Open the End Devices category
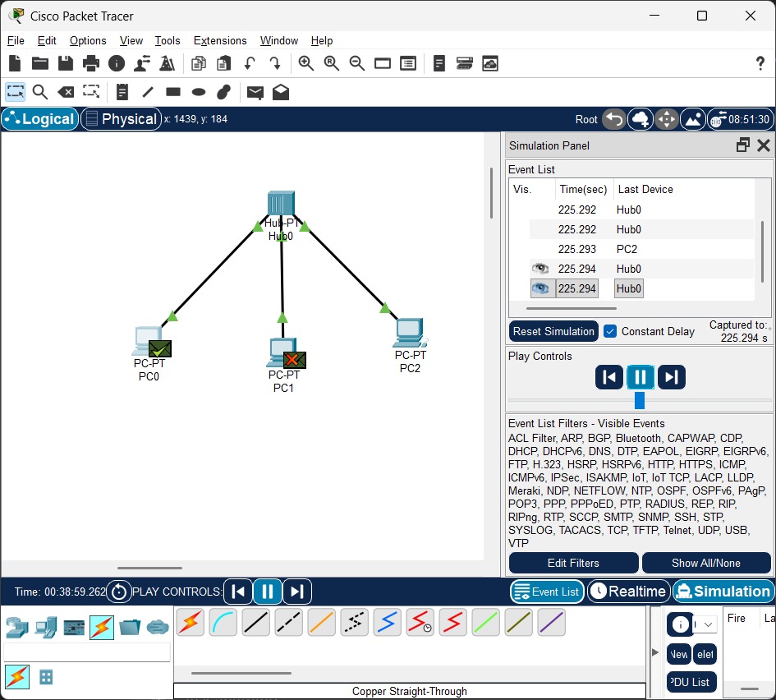 [x=47, y=628]
